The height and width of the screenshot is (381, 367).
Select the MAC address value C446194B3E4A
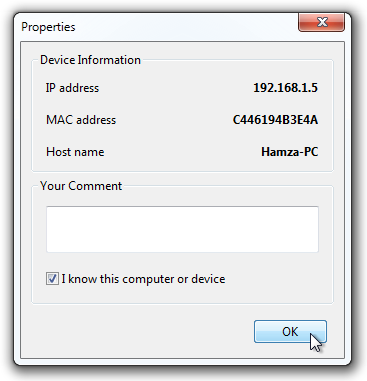coord(275,120)
